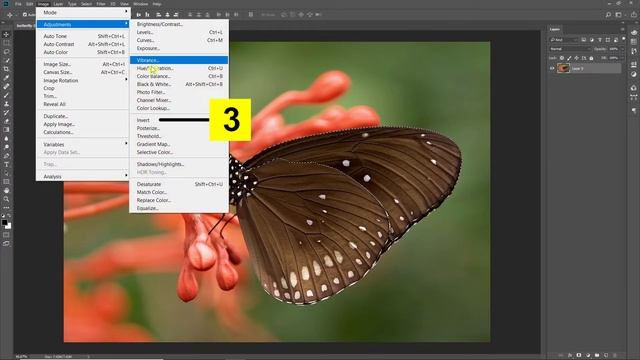
Task: Choose Levels from the Adjustments submenu
Action: (x=179, y=32)
